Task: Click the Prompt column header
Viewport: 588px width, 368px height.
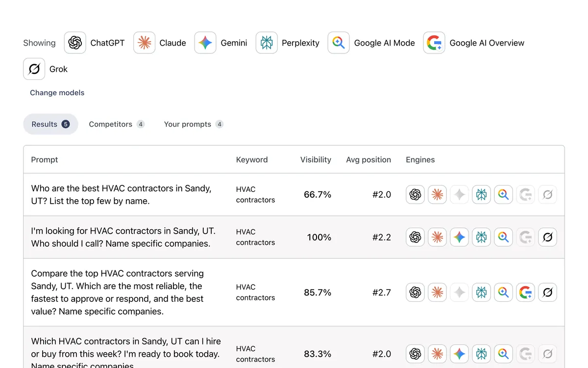Action: click(45, 159)
